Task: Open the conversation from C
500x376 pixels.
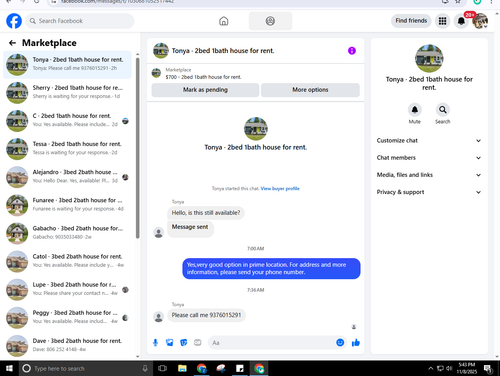Action: point(68,121)
